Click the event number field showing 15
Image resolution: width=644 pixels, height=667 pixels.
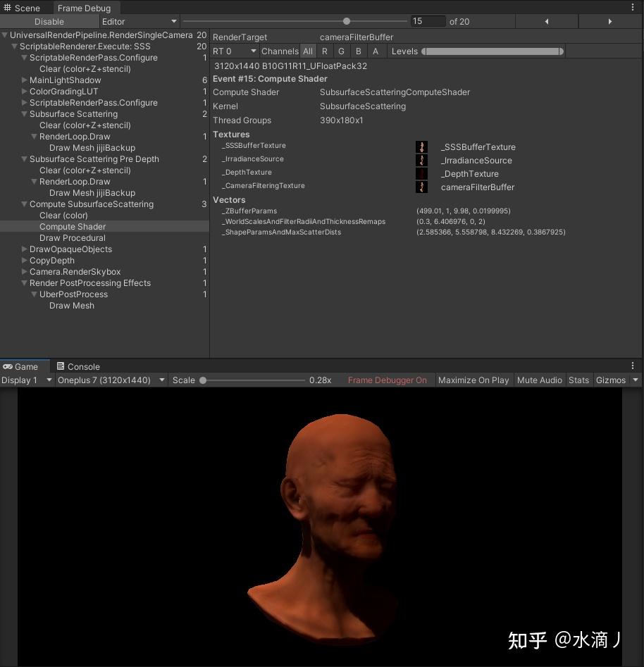coord(428,21)
